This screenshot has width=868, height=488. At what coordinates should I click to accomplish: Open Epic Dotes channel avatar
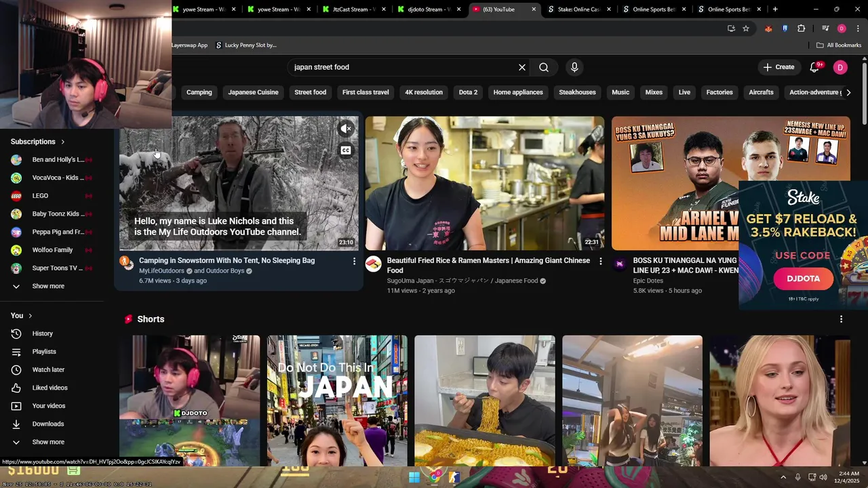620,264
